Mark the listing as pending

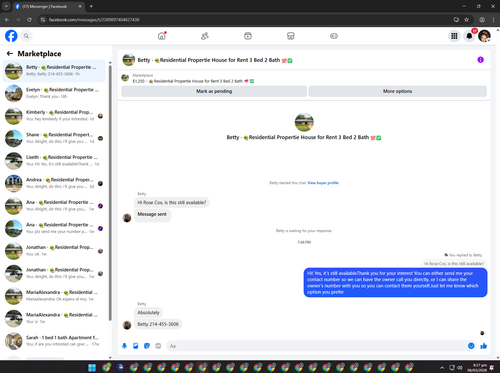click(214, 91)
